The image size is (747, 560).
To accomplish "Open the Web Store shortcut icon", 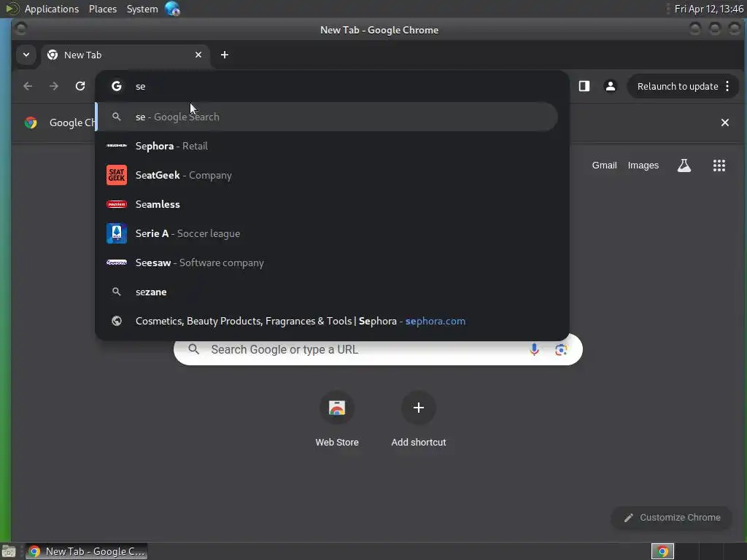I will [x=337, y=408].
